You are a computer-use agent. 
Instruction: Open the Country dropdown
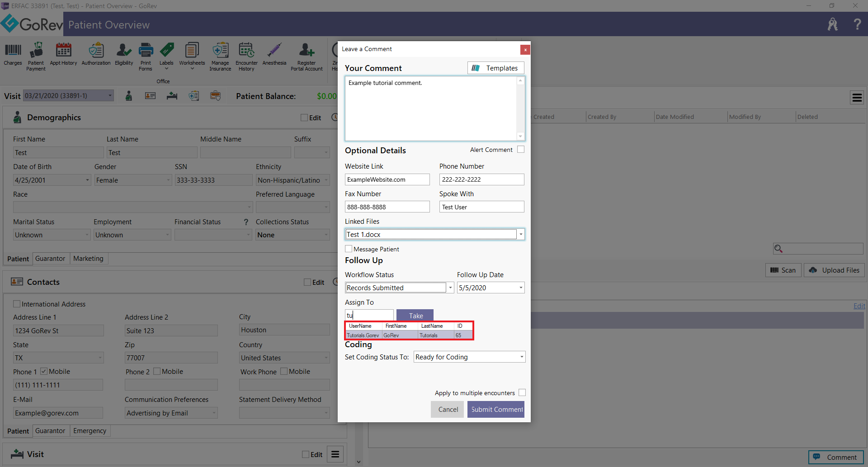pos(326,358)
